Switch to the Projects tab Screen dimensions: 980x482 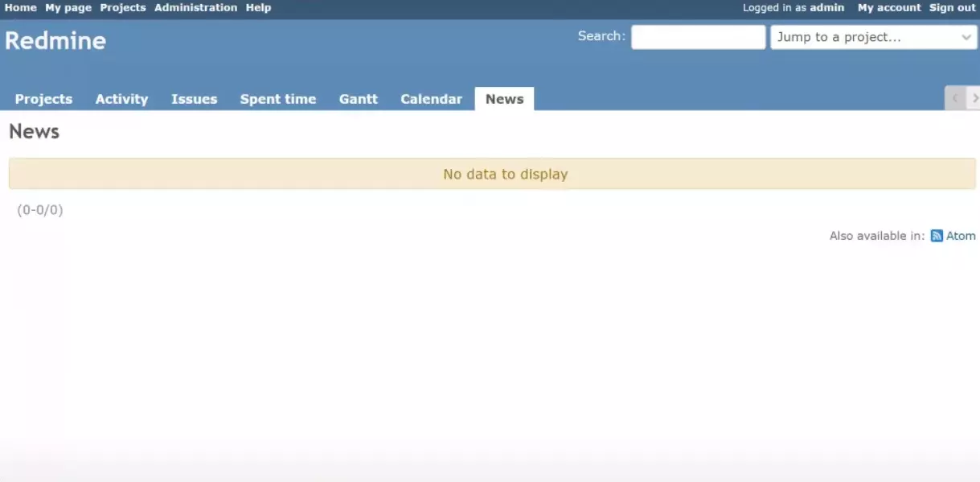point(43,98)
